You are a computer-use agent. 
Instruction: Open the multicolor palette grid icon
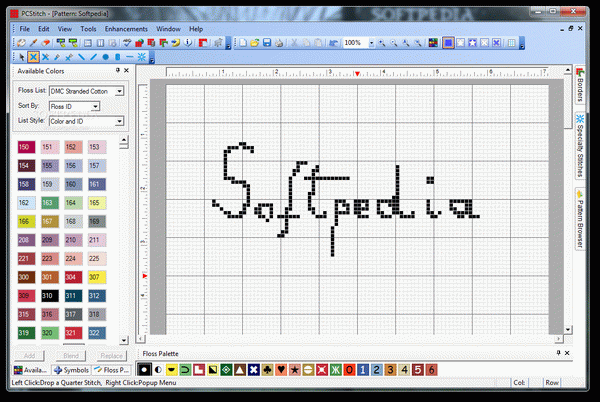tap(433, 43)
